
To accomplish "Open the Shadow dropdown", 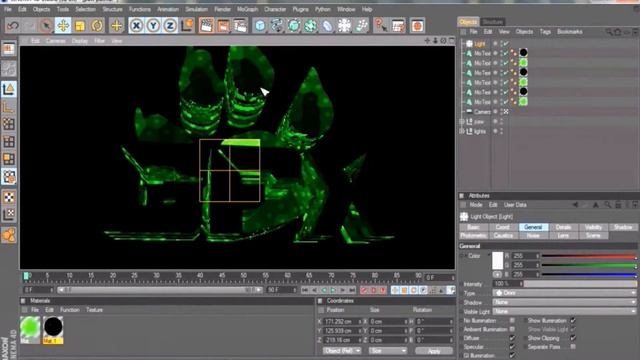I will [564, 302].
